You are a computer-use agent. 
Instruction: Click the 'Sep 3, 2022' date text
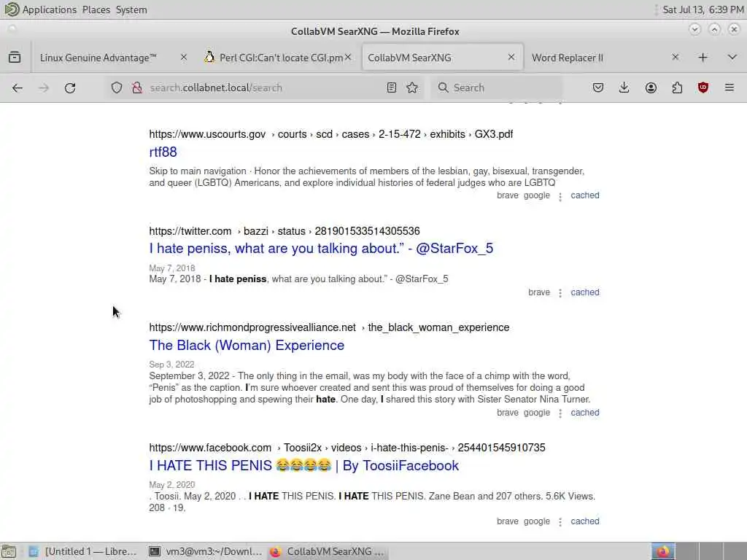171,365
